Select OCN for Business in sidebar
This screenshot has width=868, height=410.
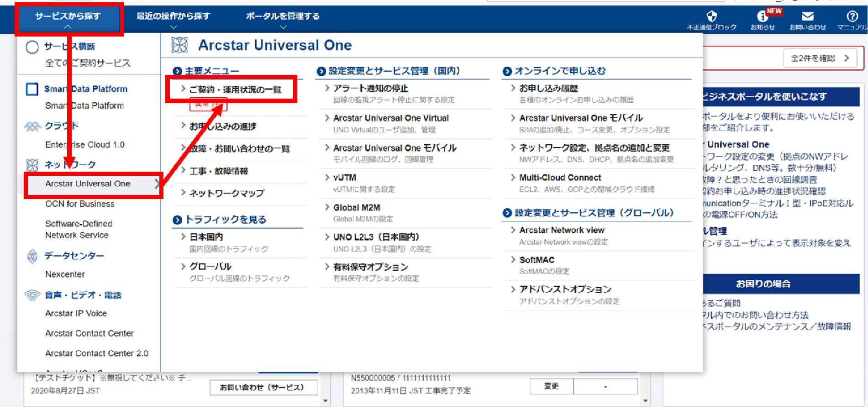pos(80,204)
